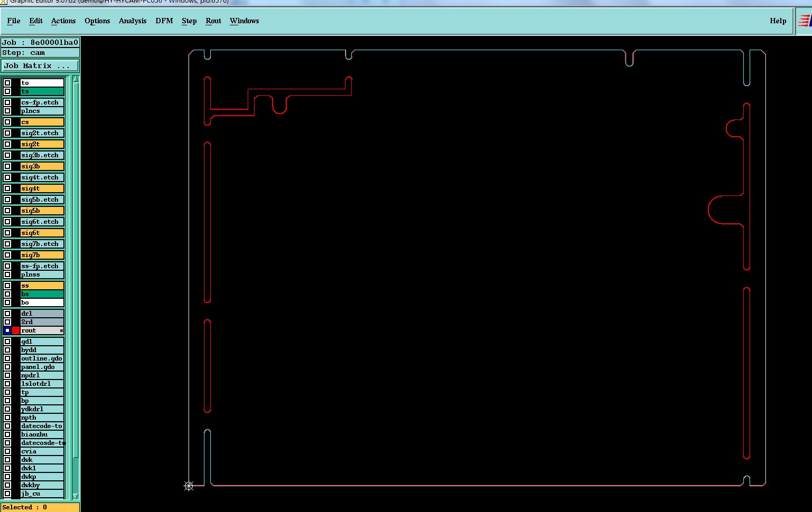Viewport: 812px width, 512px height.
Task: Select the sig5b.etch layer name
Action: (x=42, y=200)
